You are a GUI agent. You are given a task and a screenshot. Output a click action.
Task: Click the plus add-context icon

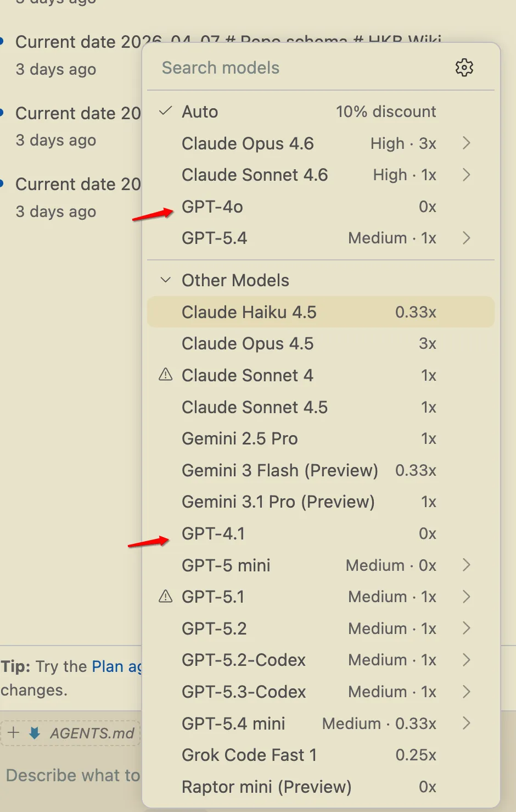(x=14, y=733)
